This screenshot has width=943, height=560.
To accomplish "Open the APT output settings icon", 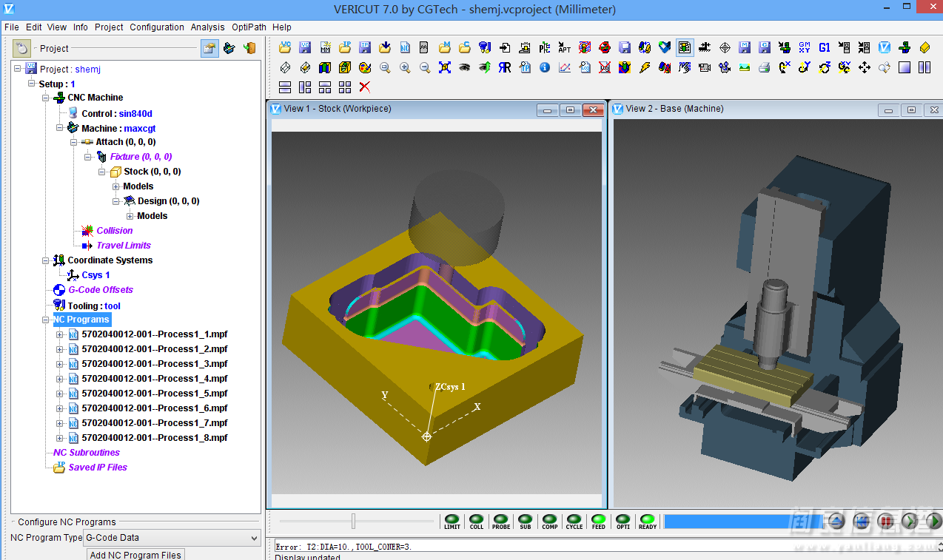I will [x=565, y=47].
